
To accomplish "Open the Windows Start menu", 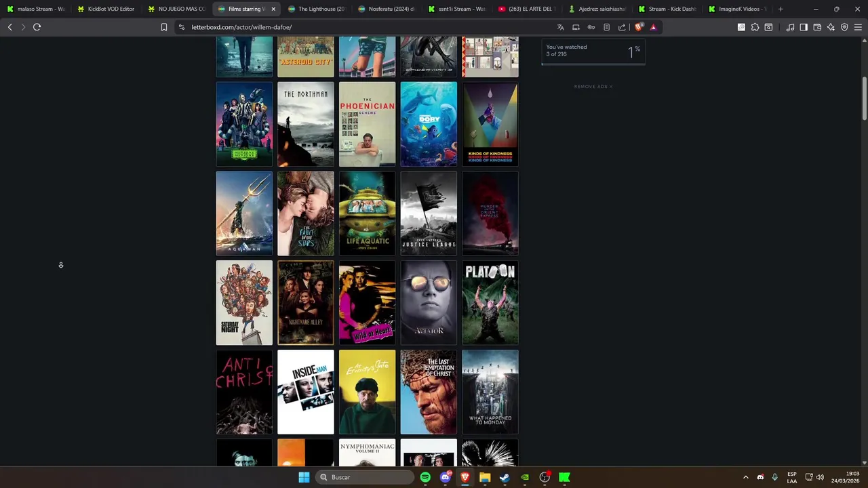I will 304,477.
